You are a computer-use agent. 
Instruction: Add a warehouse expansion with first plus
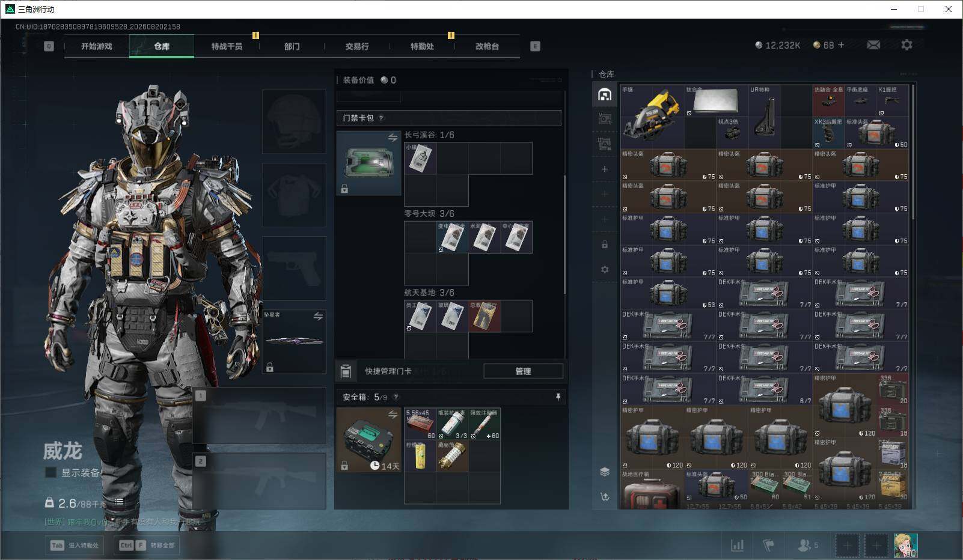pyautogui.click(x=605, y=169)
